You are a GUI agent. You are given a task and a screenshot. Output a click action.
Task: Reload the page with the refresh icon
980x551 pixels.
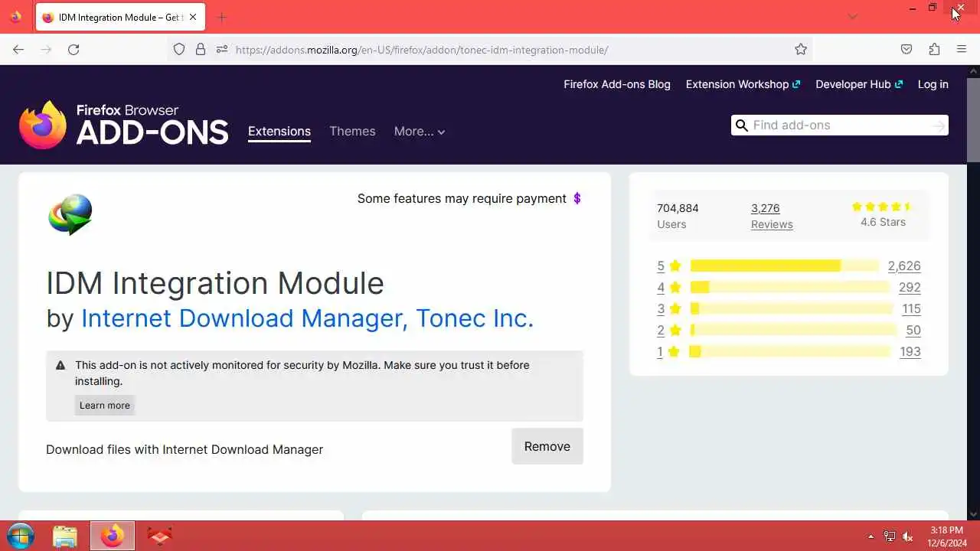pos(73,50)
